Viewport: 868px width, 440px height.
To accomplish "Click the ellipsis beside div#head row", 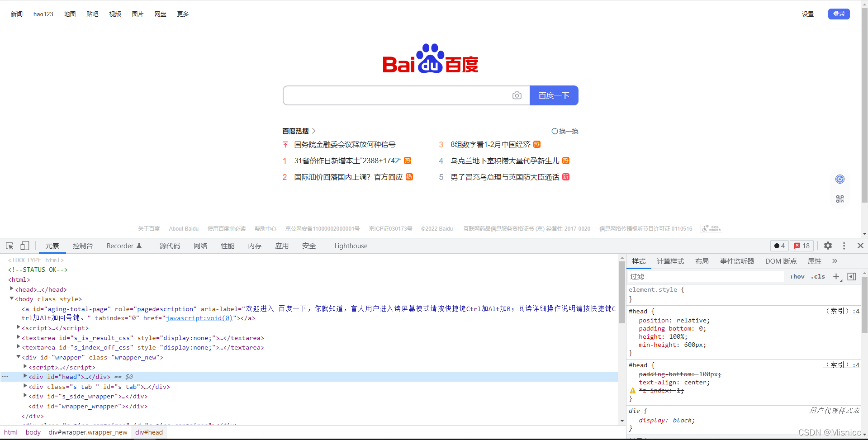I will tap(5, 377).
